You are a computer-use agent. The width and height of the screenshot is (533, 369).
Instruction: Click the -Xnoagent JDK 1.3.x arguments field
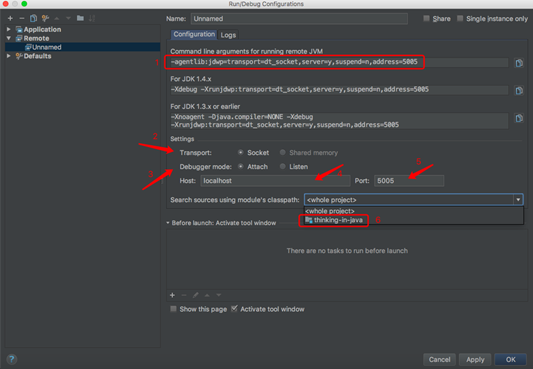(339, 121)
